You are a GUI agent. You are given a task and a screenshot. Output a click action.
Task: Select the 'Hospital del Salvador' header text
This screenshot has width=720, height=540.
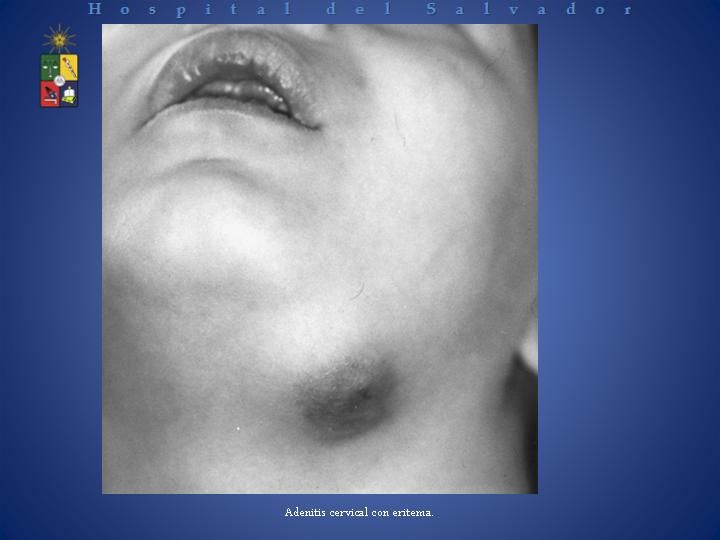click(x=360, y=9)
